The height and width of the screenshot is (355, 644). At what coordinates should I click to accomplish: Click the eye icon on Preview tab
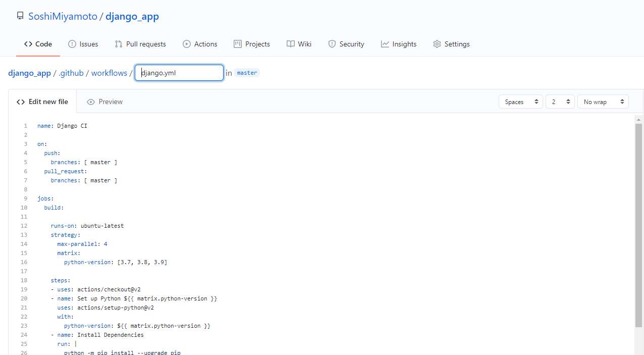[x=91, y=102]
